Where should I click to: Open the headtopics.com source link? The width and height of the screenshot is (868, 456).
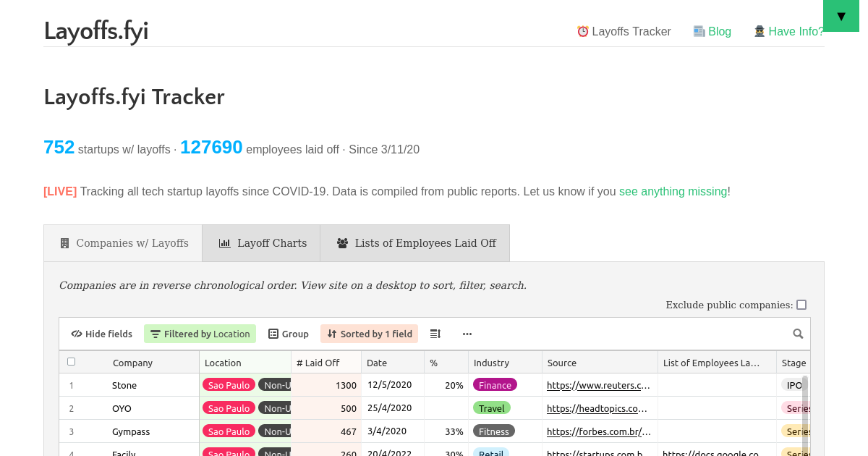(x=597, y=408)
